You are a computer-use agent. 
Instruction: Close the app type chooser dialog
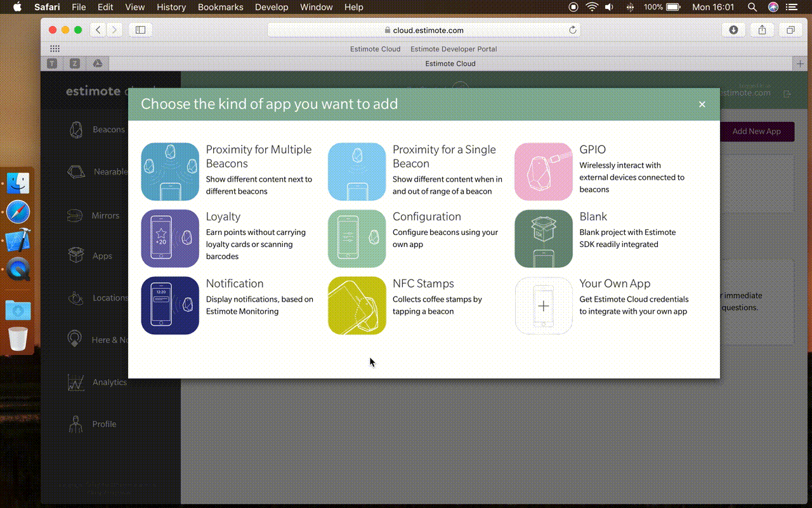(702, 104)
